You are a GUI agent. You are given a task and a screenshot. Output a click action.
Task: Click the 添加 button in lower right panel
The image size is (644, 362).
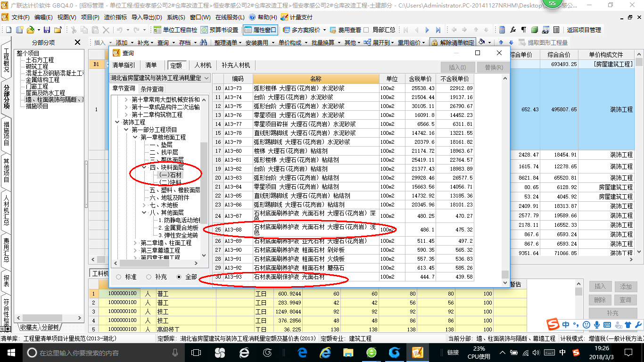point(626,287)
